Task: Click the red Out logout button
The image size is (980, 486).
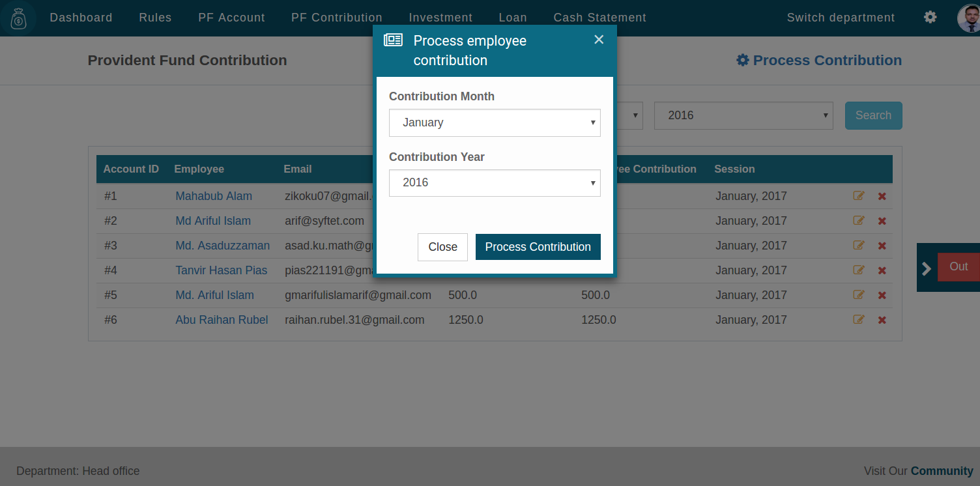Action: [958, 266]
